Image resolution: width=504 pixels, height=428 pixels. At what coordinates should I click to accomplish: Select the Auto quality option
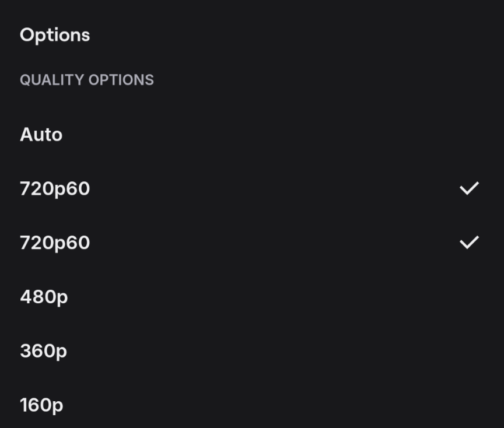[x=41, y=135]
